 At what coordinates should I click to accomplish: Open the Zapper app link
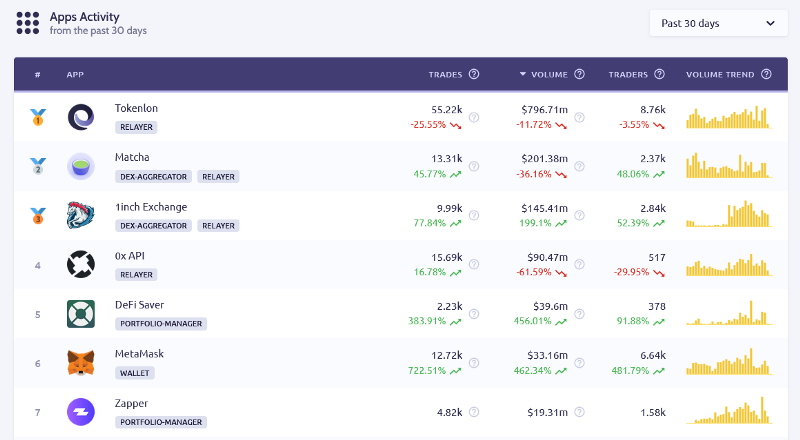(131, 403)
